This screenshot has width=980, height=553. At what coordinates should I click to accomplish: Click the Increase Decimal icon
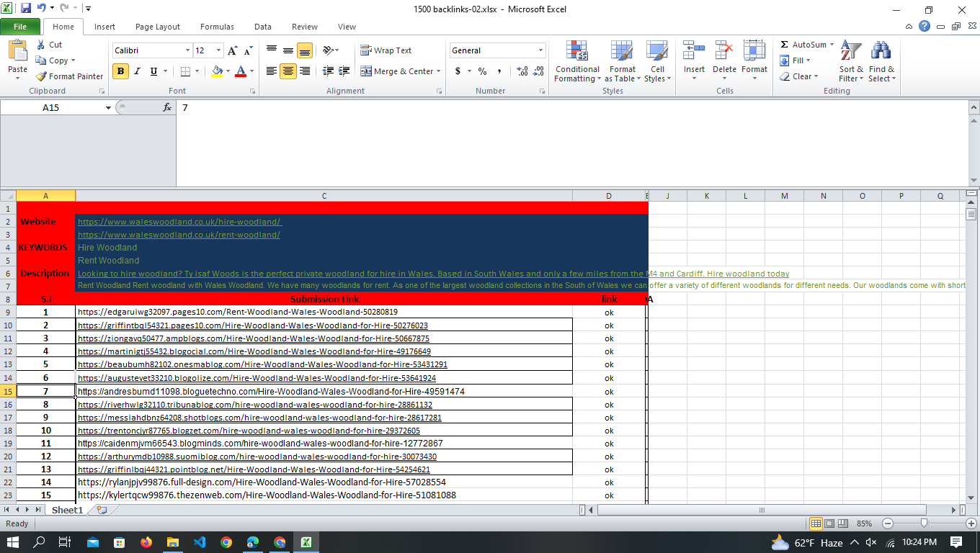(522, 71)
